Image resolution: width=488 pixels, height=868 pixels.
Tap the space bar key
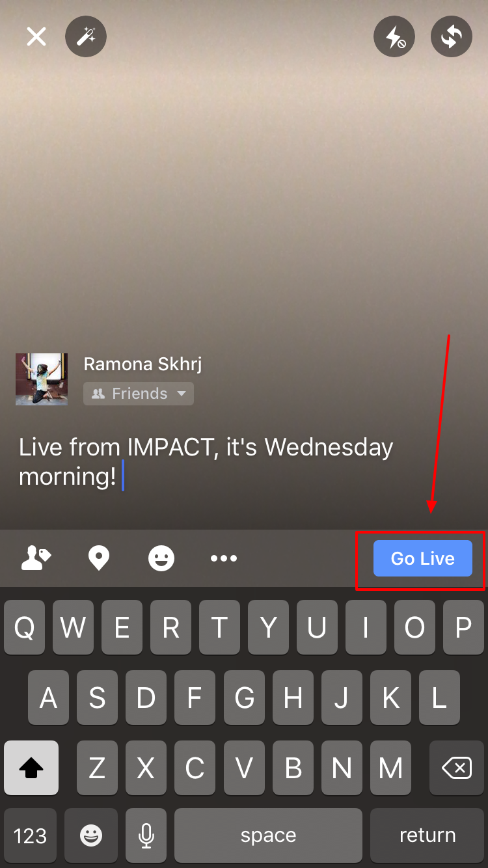(x=269, y=835)
